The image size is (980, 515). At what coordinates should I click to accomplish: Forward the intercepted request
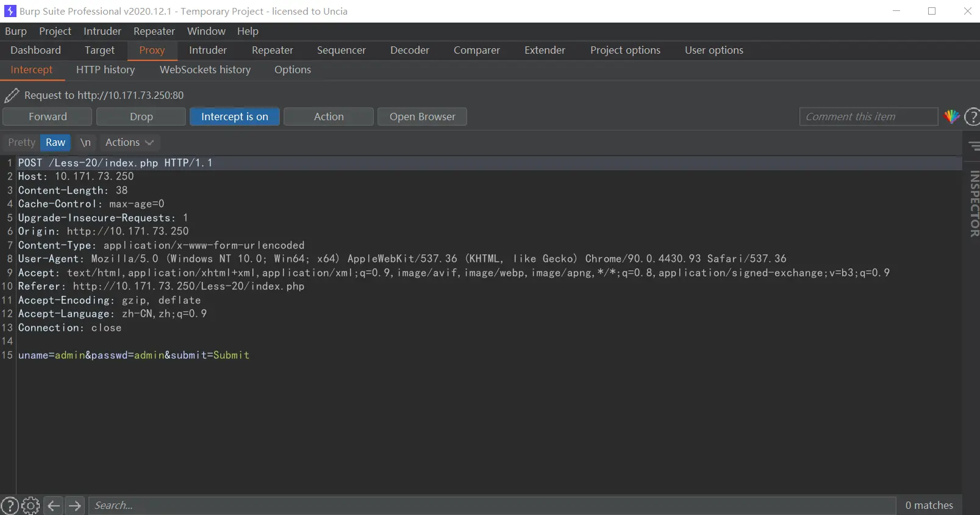tap(48, 117)
